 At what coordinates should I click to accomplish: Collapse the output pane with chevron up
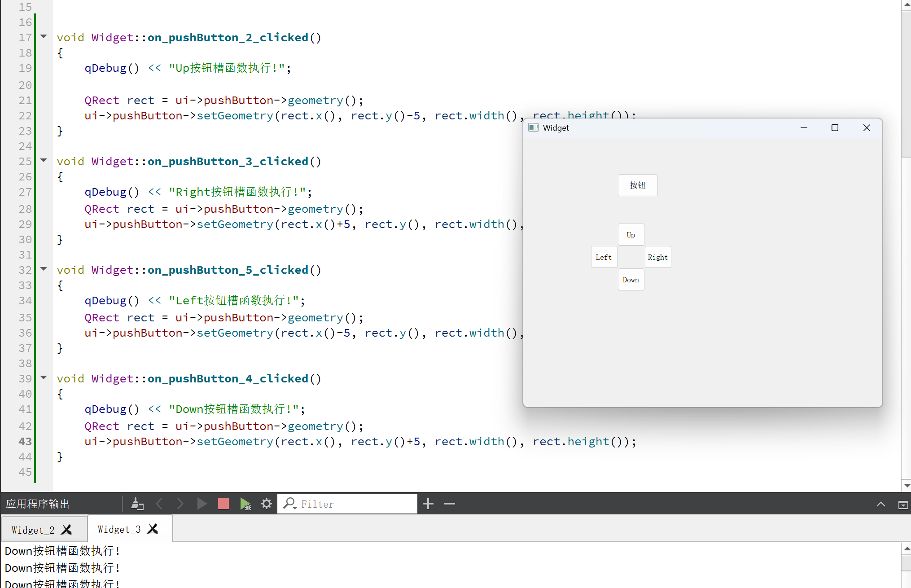[880, 504]
